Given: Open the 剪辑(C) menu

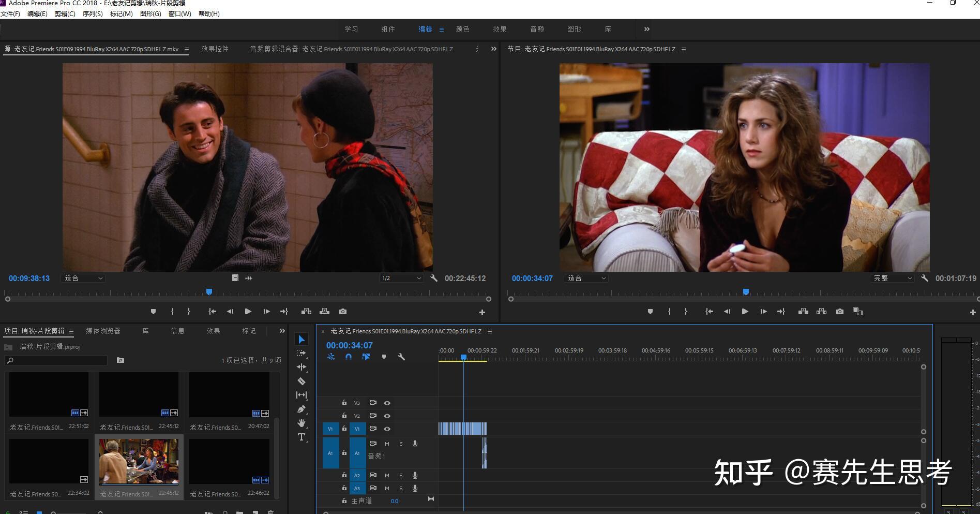Looking at the screenshot, I should (65, 14).
